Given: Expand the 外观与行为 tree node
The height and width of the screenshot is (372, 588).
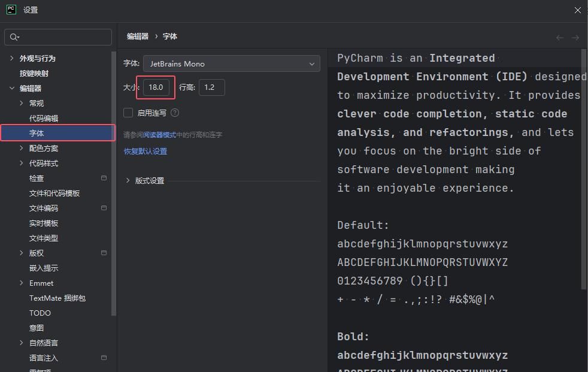Looking at the screenshot, I should pyautogui.click(x=12, y=58).
